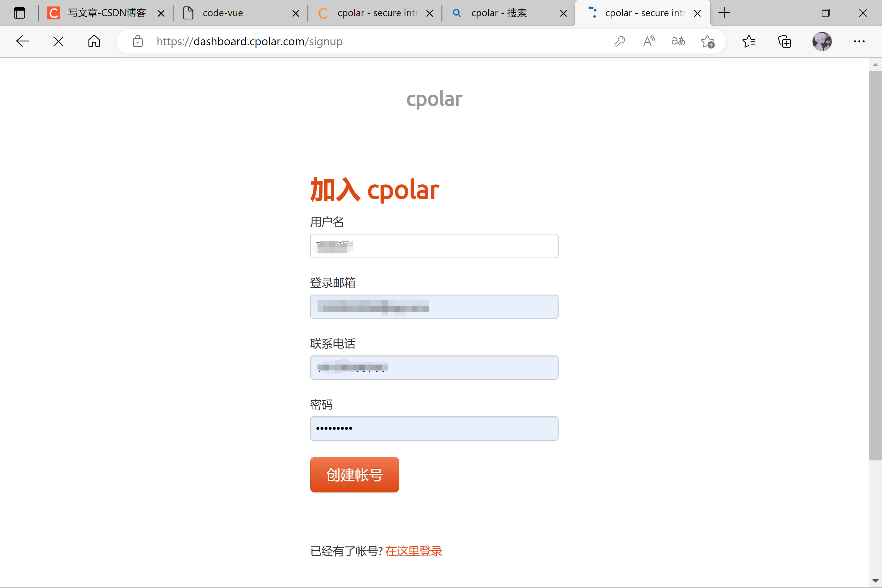This screenshot has height=588, width=882.
Task: Open saved passwords via the key icon
Action: 619,41
